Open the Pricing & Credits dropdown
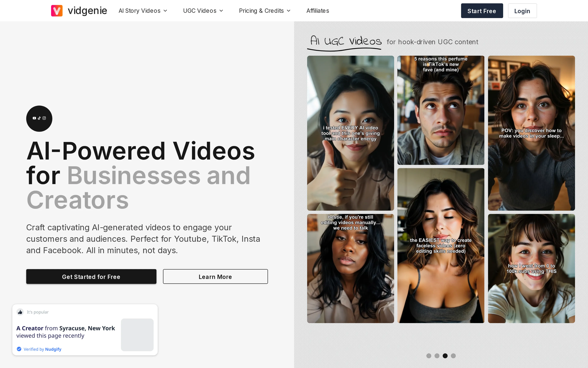The width and height of the screenshot is (588, 368). click(265, 11)
